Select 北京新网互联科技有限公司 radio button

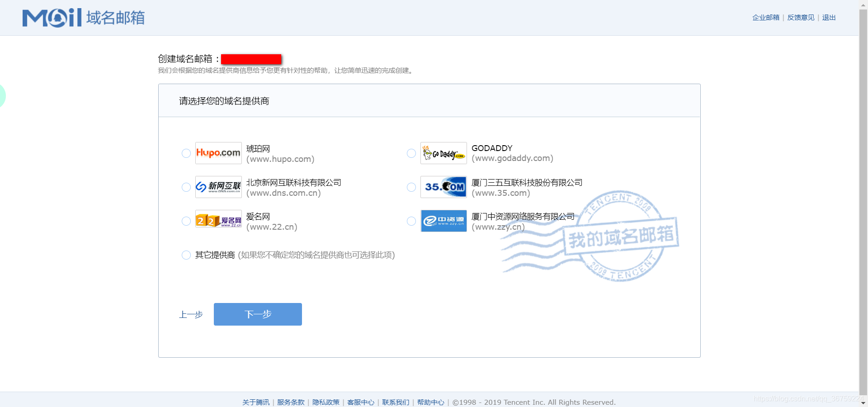tap(186, 187)
